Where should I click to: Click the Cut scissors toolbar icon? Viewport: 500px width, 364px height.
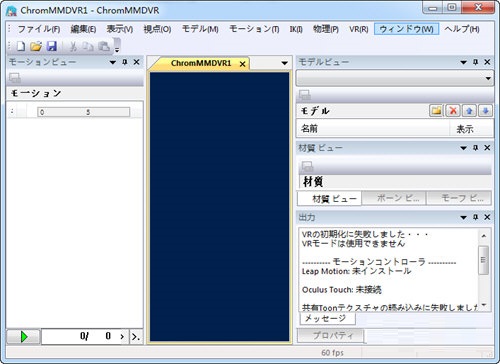point(73,46)
